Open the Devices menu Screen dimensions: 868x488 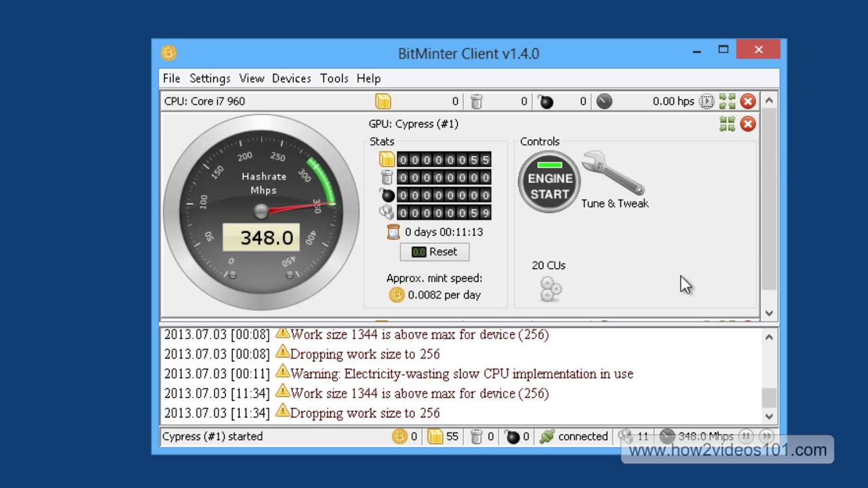(292, 79)
